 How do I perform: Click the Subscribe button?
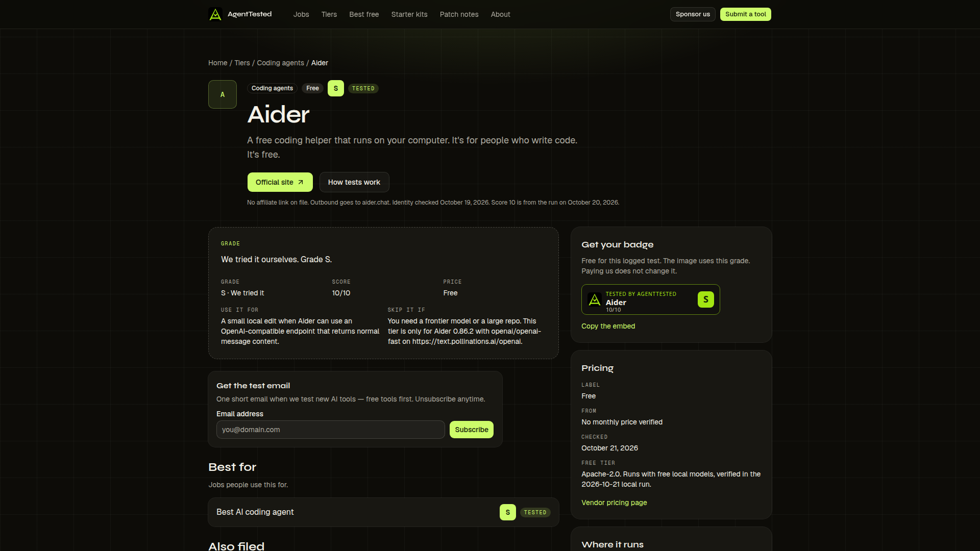pyautogui.click(x=472, y=430)
